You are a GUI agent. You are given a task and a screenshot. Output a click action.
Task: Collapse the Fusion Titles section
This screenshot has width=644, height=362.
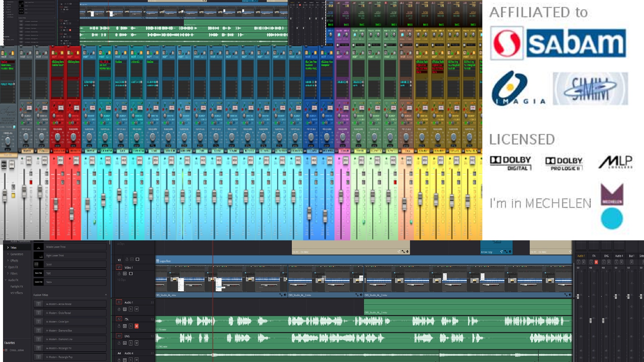tap(106, 295)
